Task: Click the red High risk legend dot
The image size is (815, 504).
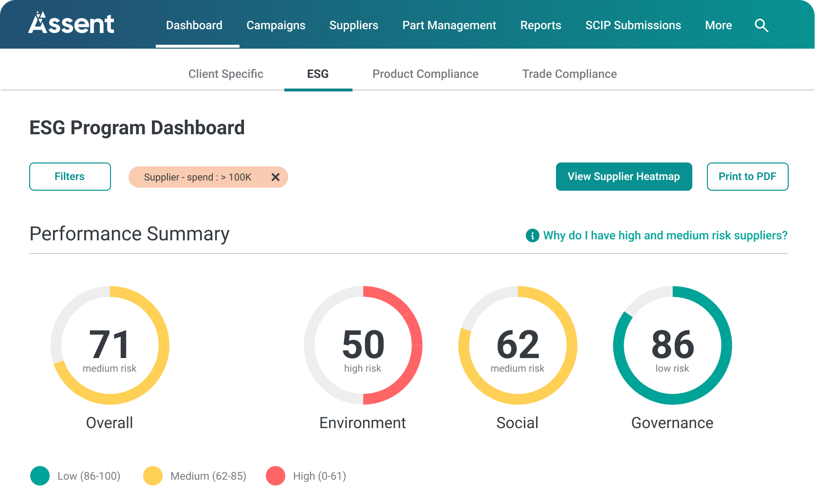Action: coord(276,476)
